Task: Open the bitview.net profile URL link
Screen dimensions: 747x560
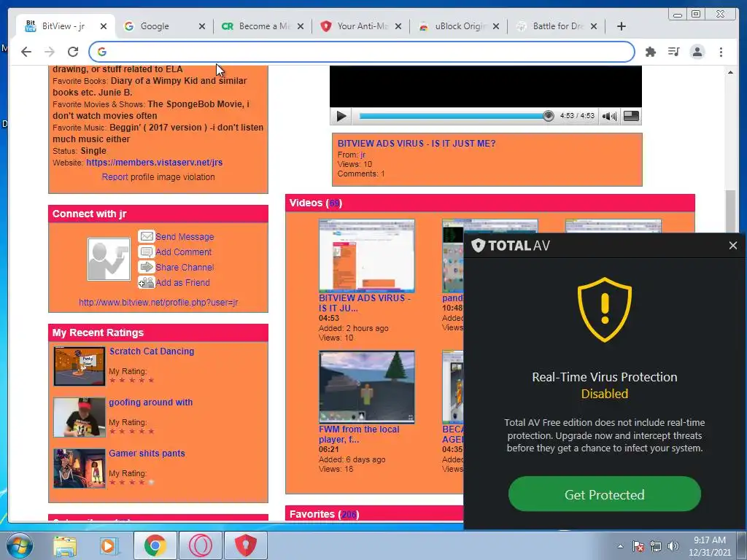Action: coord(158,302)
